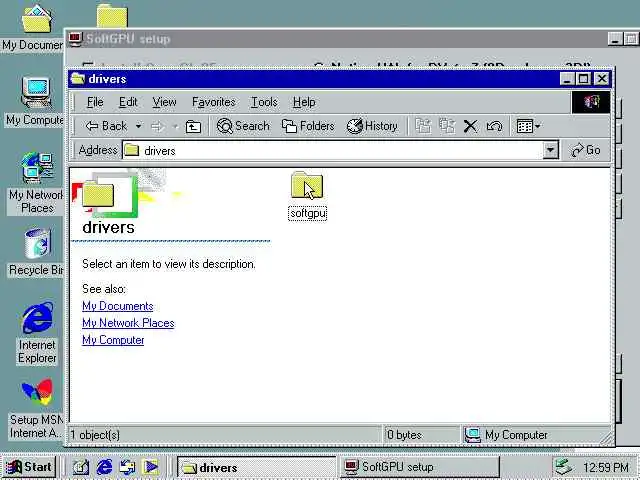Follow the My Network Places link

pos(128,323)
